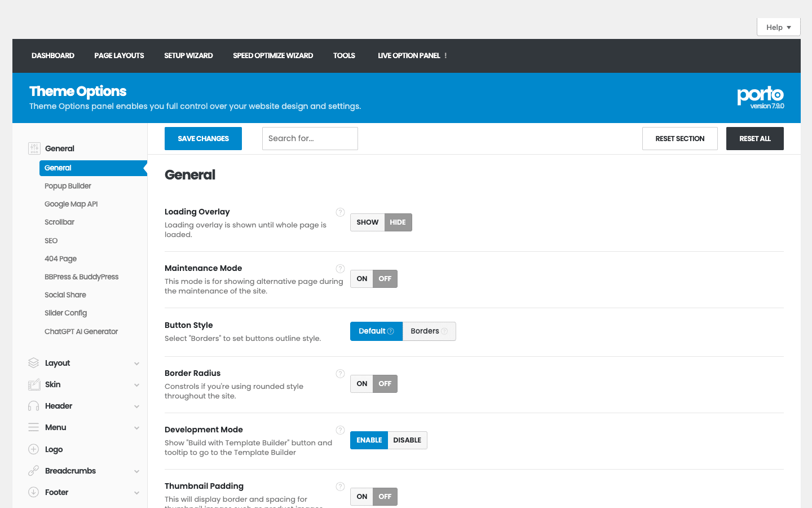The image size is (812, 508).
Task: Expand the Footer section chevron
Action: (136, 493)
